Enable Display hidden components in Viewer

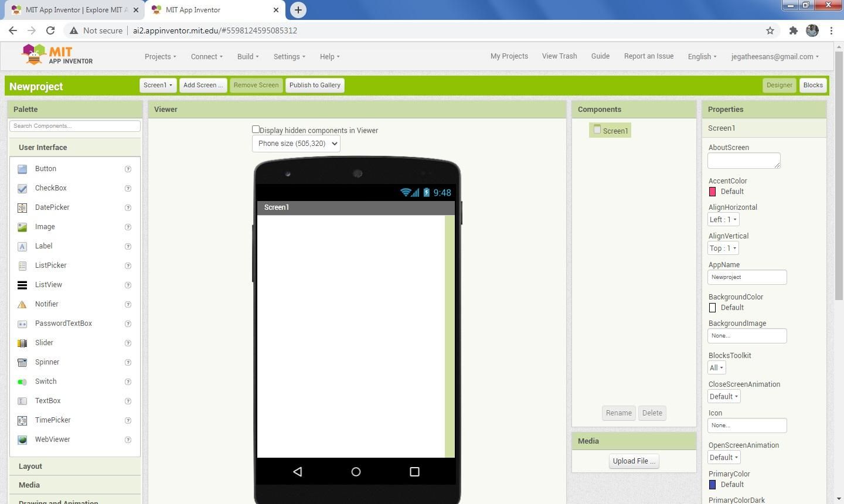pyautogui.click(x=256, y=129)
